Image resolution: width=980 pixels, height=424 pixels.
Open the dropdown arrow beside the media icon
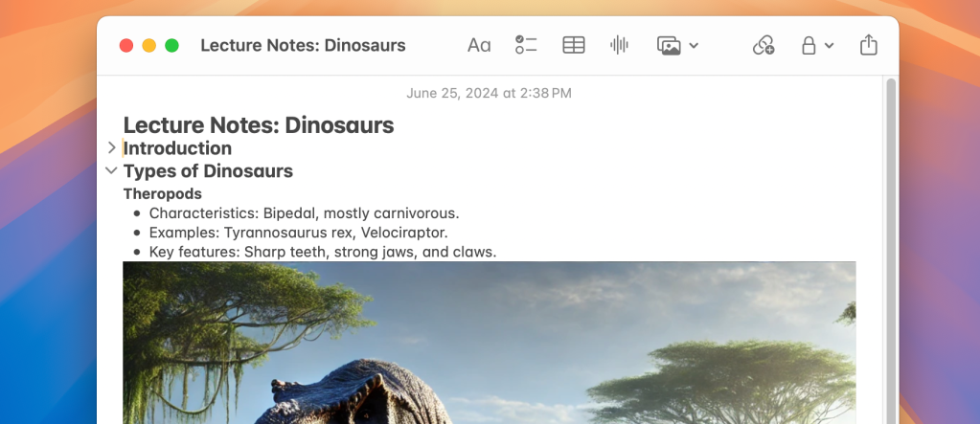point(694,45)
